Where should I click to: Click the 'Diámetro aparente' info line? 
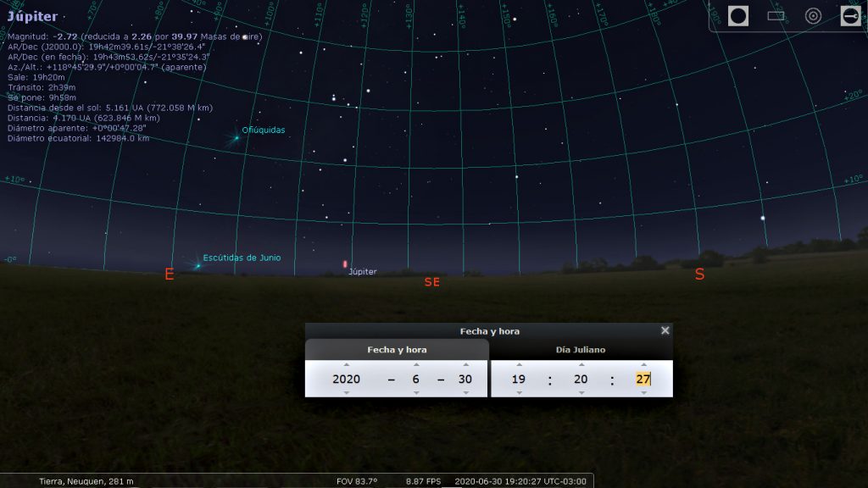pyautogui.click(x=77, y=128)
